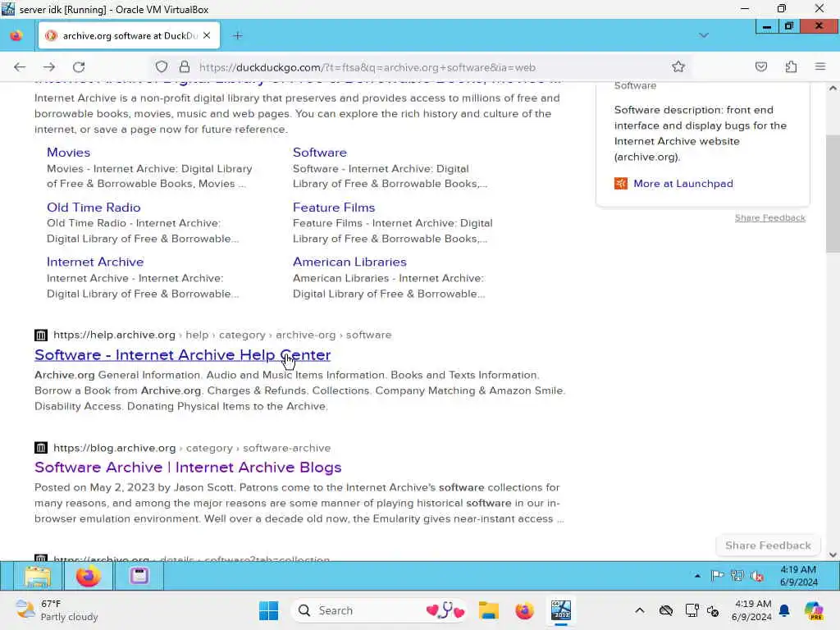Open the Internet Archive sitelink

tap(95, 262)
